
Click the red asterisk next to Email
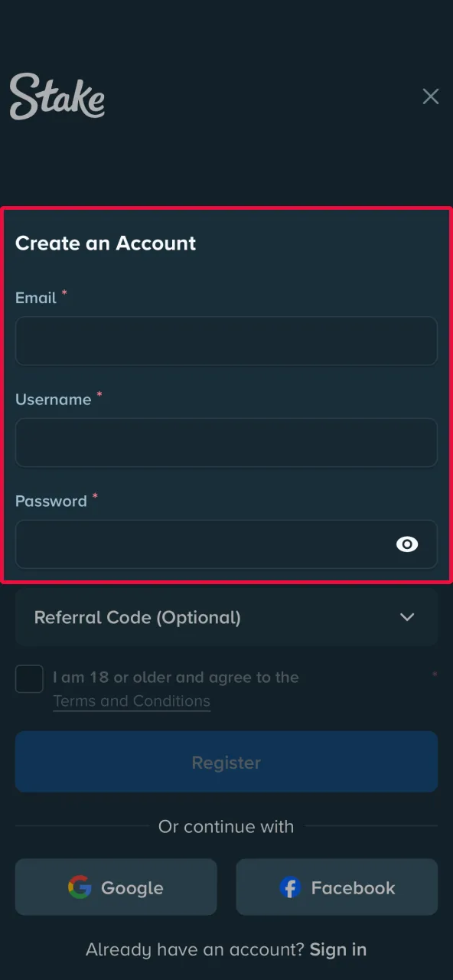(64, 292)
